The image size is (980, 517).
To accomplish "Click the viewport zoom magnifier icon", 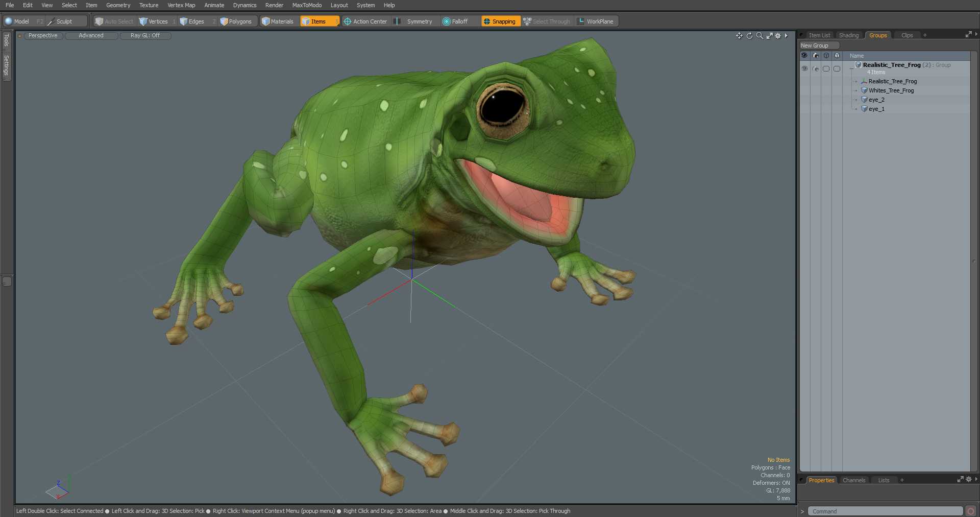I will pyautogui.click(x=759, y=36).
